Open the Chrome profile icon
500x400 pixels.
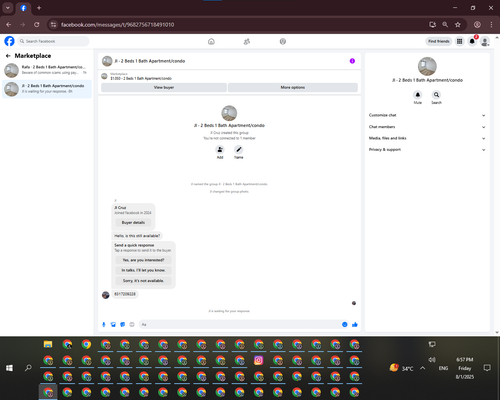[x=477, y=24]
